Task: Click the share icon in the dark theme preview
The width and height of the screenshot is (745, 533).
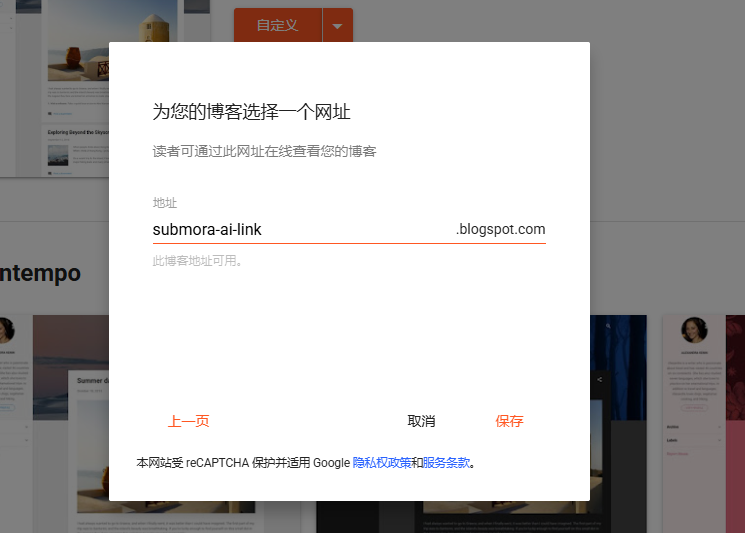Action: click(600, 380)
